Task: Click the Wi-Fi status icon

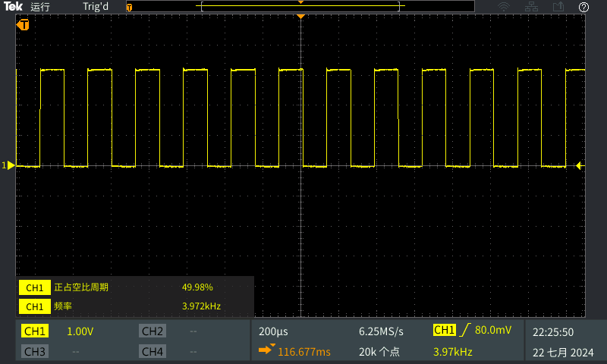Action: coord(504,7)
